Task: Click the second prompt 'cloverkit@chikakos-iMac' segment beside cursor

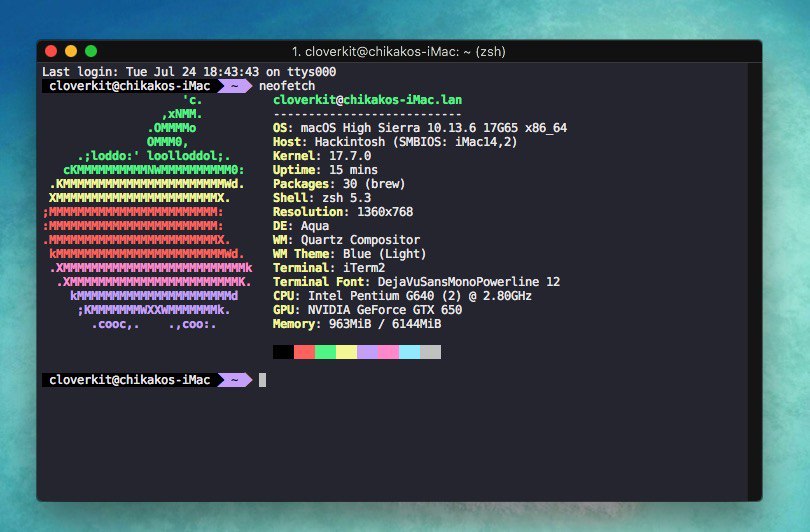Action: tap(129, 380)
